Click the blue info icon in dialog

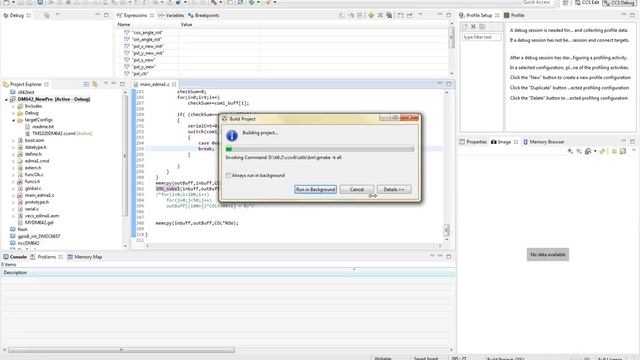232,136
